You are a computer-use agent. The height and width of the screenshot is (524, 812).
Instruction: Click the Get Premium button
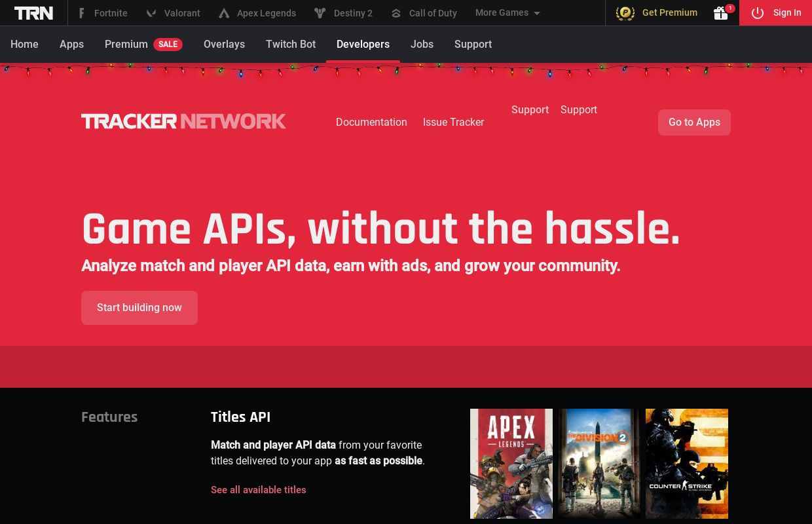pos(657,13)
